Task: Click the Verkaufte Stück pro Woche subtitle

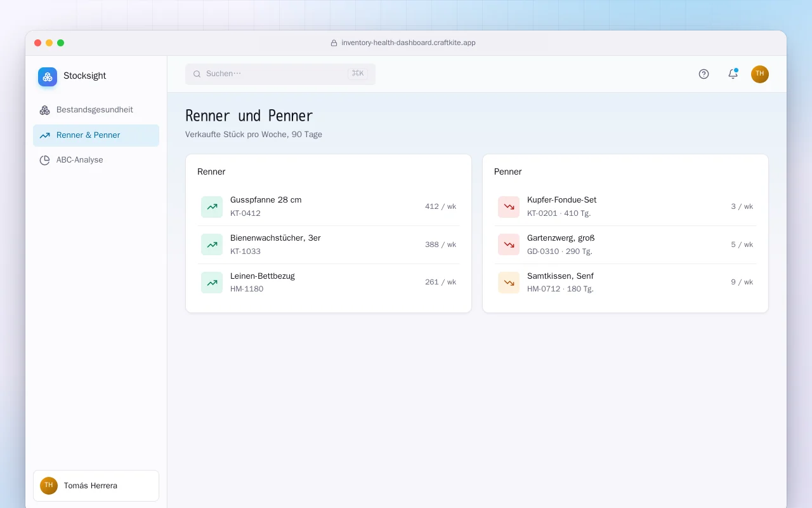Action: coord(254,135)
